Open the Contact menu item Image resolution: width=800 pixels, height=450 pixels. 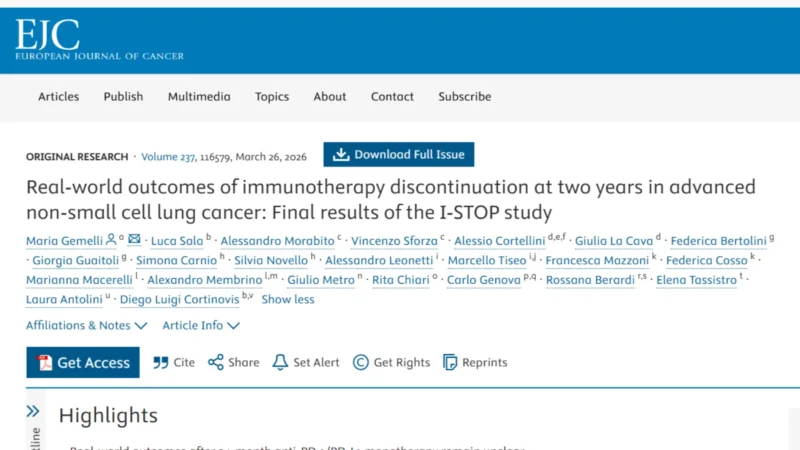click(x=392, y=96)
